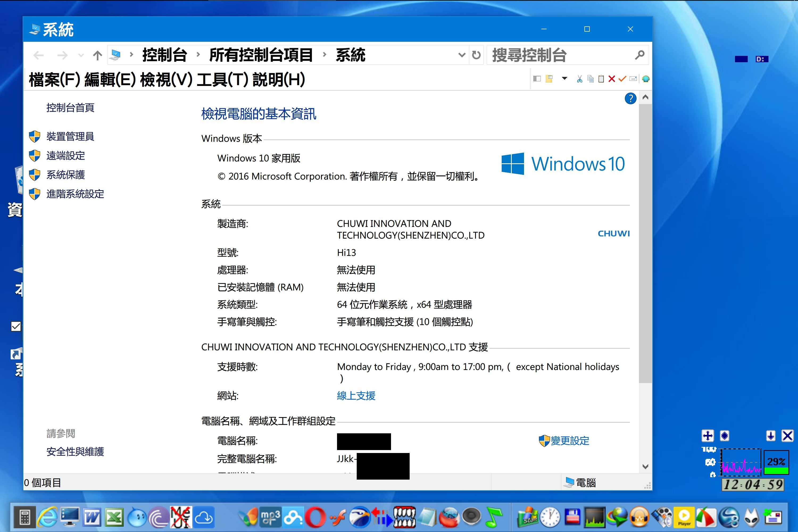
Task: Click the plus button on desktop widget
Action: click(x=708, y=436)
